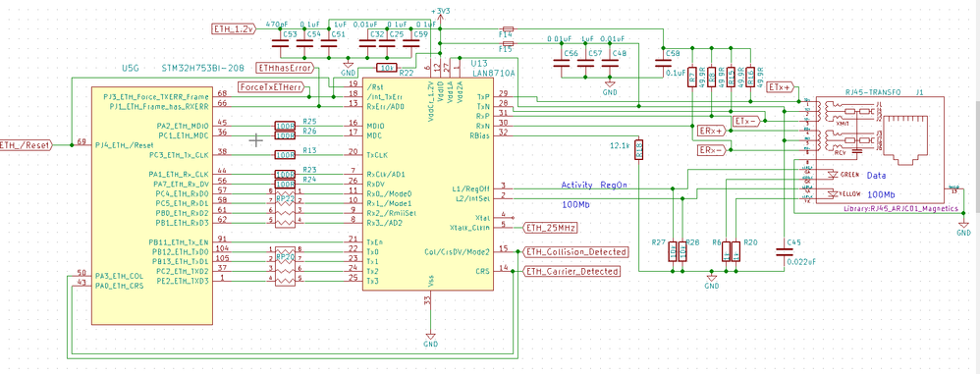The image size is (980, 374).
Task: Click the Xtalx_Clkin pin label
Action: 468,228
